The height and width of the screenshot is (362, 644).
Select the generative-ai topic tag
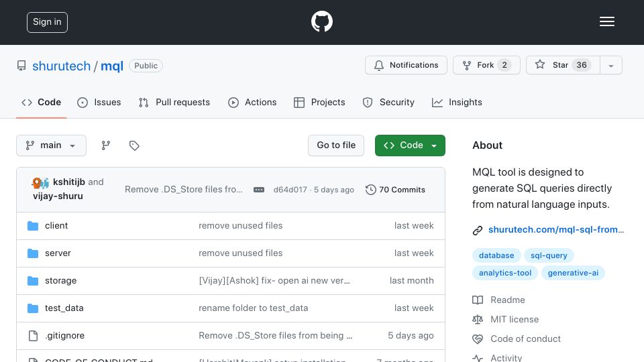coord(573,273)
